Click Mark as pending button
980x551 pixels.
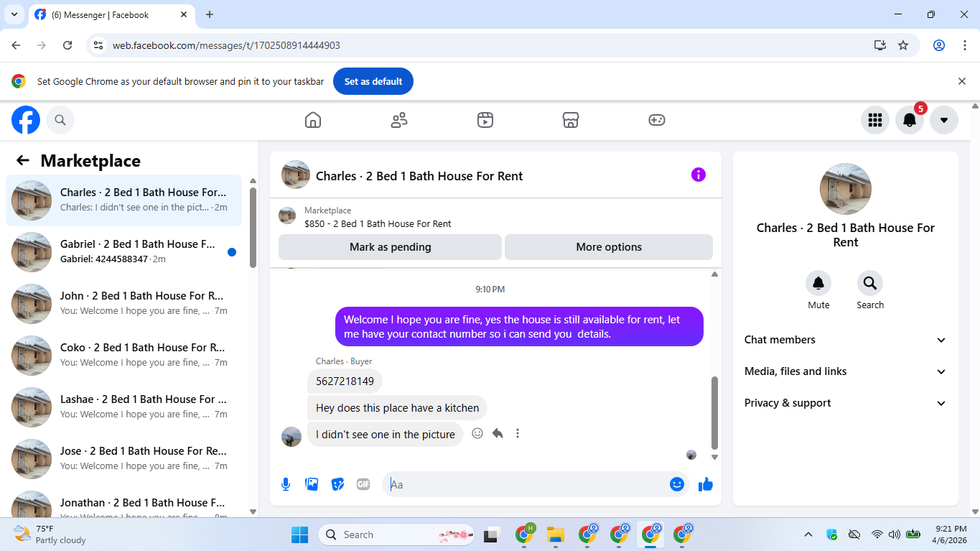[x=390, y=247]
